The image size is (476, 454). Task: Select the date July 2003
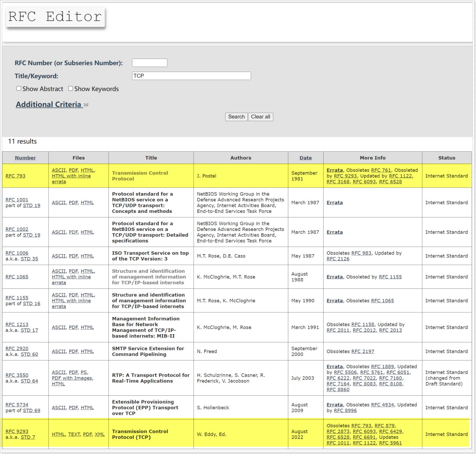303,378
